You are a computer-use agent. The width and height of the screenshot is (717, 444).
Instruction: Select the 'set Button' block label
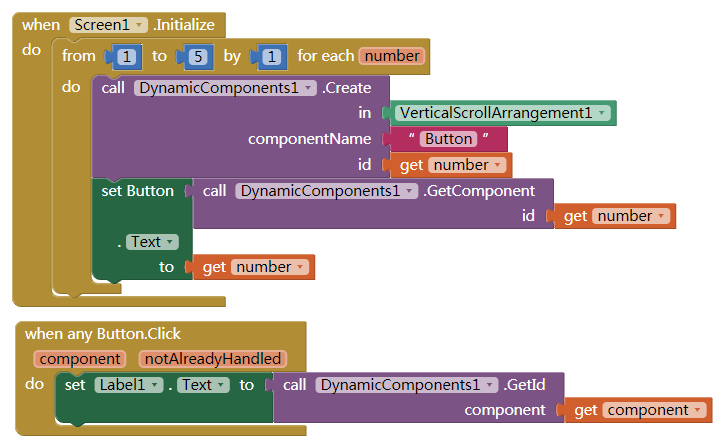(x=139, y=191)
